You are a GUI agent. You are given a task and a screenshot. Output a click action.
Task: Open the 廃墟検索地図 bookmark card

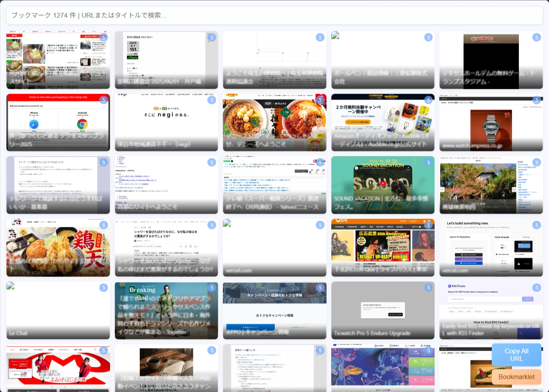coord(491,185)
